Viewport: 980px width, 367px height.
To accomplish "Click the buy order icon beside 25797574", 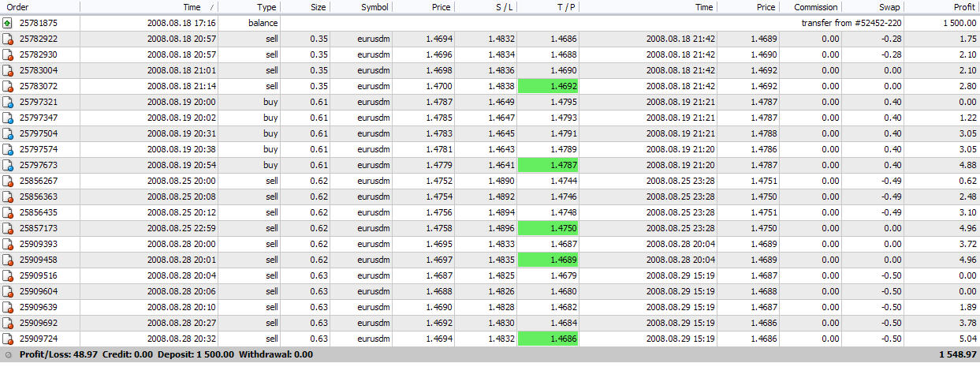I will [8, 149].
